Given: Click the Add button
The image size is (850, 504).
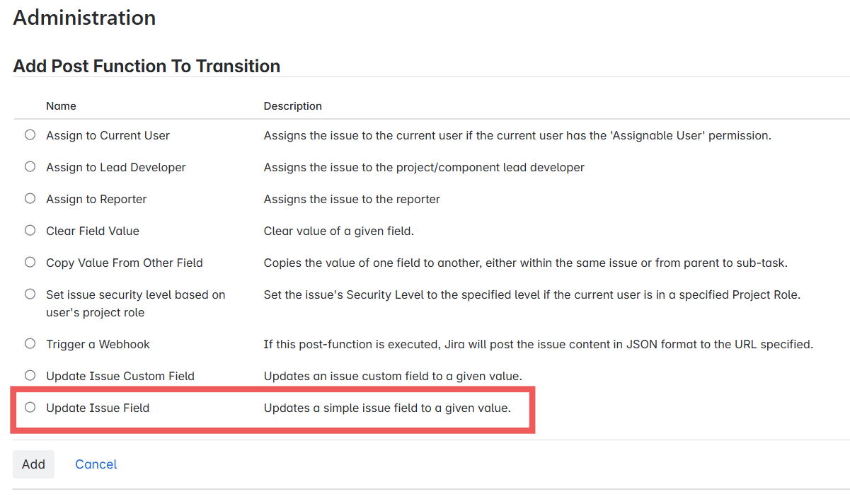Looking at the screenshot, I should pyautogui.click(x=33, y=464).
